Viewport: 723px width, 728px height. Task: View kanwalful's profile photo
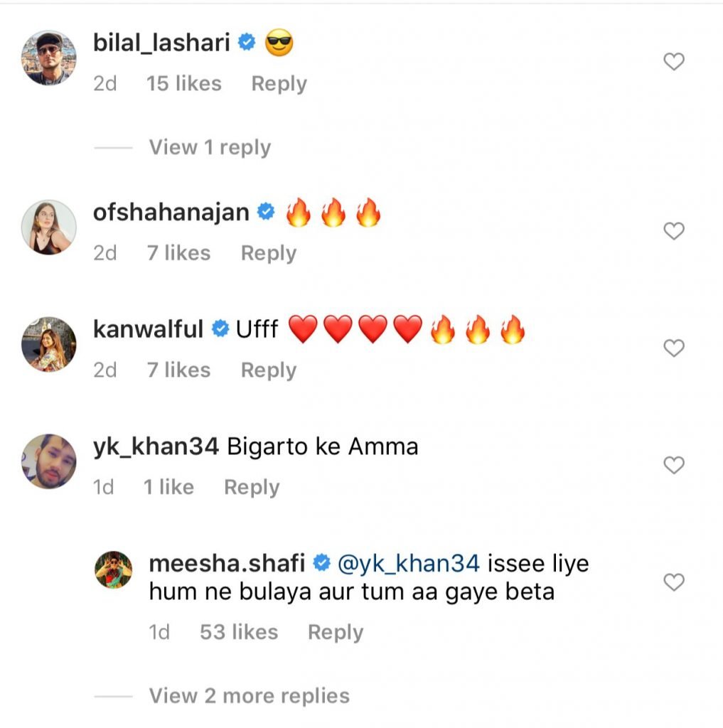coord(49,344)
